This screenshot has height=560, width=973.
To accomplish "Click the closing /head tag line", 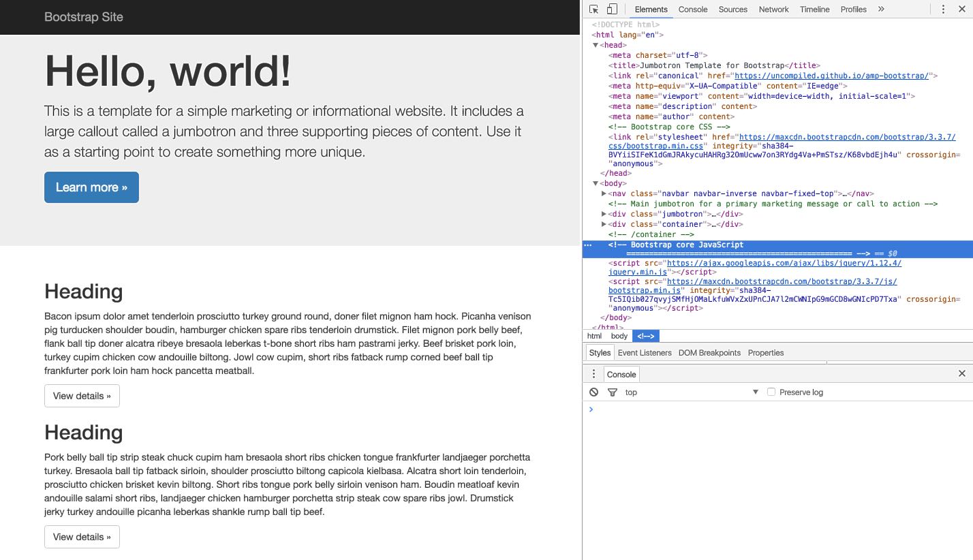I will click(616, 173).
